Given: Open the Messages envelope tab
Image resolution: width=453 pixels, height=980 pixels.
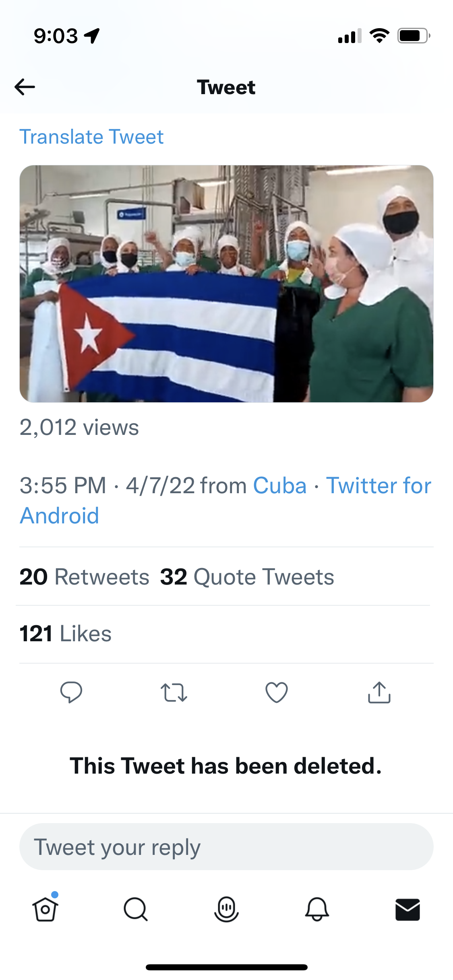Looking at the screenshot, I should (x=407, y=909).
